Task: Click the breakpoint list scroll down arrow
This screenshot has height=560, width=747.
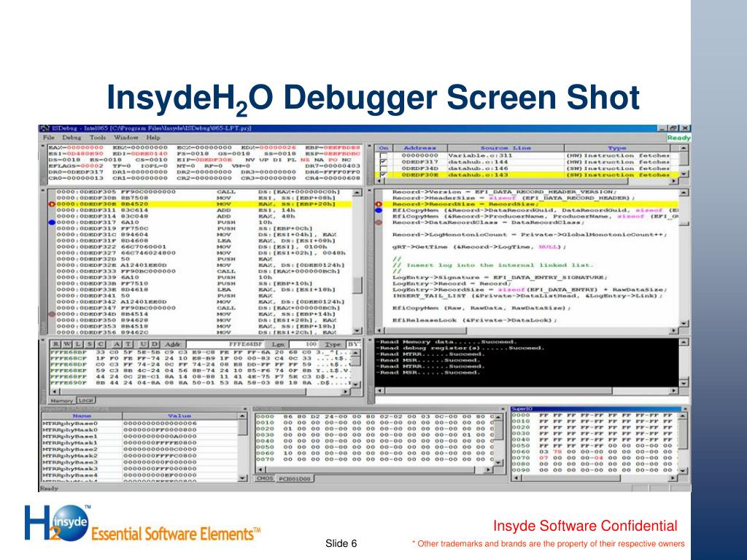Action: click(x=684, y=174)
